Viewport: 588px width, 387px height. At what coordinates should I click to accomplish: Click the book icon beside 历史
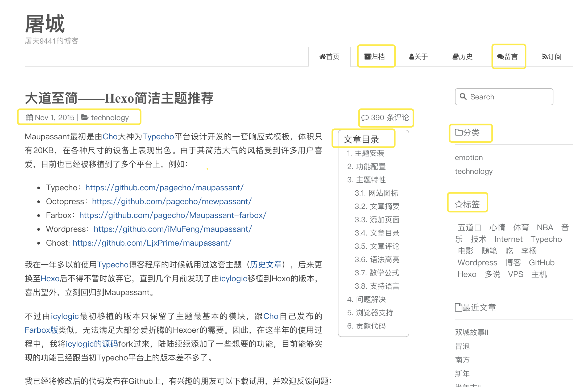coord(455,57)
